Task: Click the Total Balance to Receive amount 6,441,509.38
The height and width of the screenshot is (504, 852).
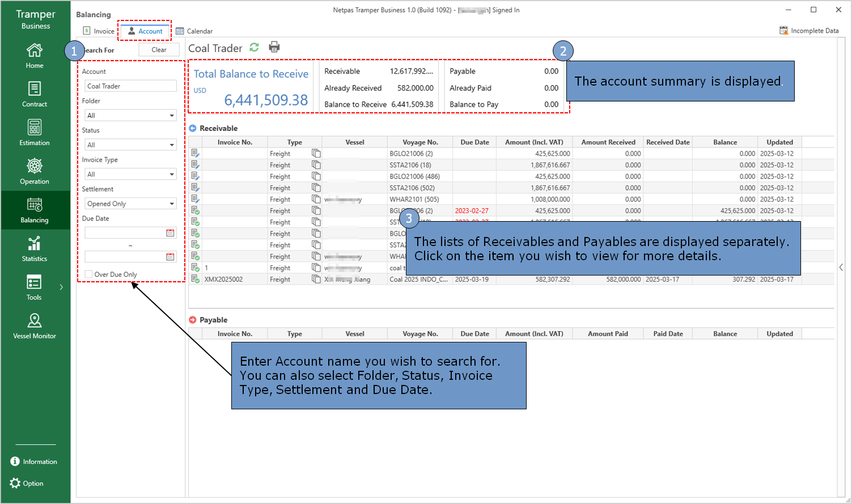Action: (266, 100)
